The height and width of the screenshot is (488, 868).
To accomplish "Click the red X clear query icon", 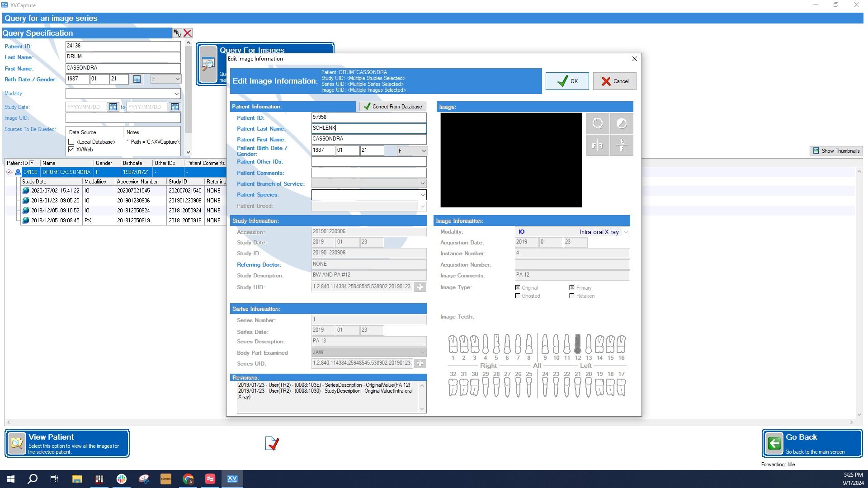I will tap(188, 33).
